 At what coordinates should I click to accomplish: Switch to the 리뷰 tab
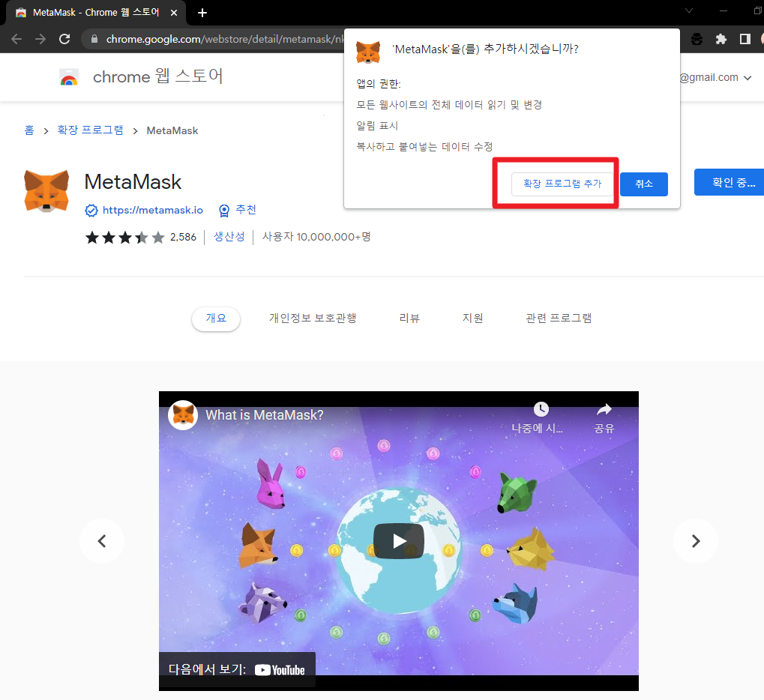pos(409,318)
